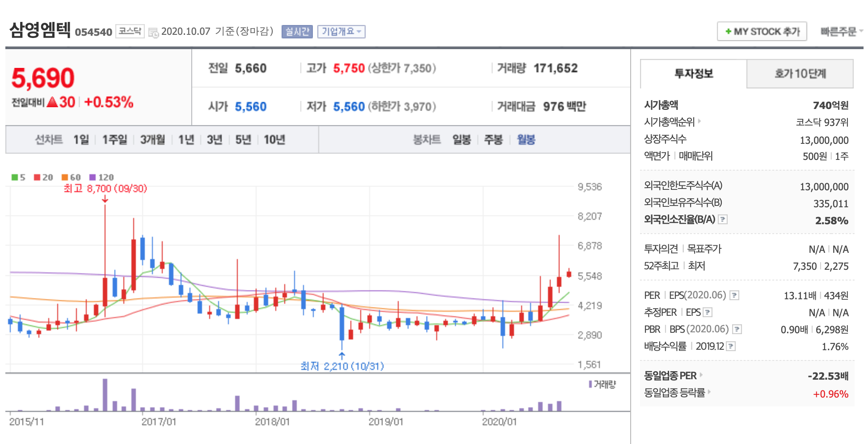
Task: Click the 거래대금 value 976 백만
Action: tap(565, 107)
